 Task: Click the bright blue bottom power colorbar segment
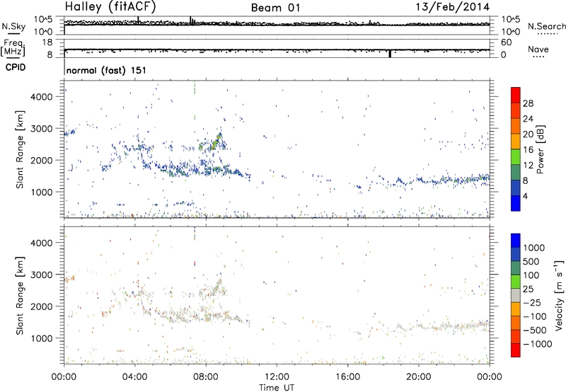(x=516, y=203)
